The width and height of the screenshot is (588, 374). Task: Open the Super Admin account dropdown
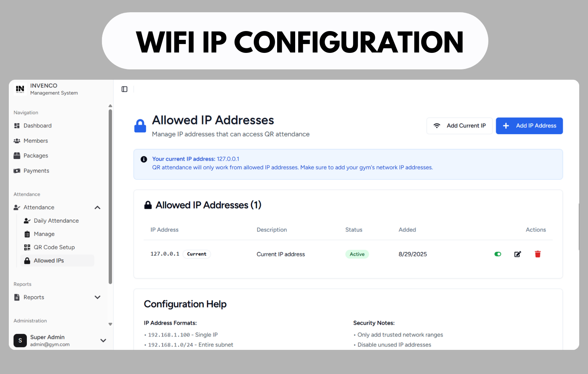tap(103, 340)
